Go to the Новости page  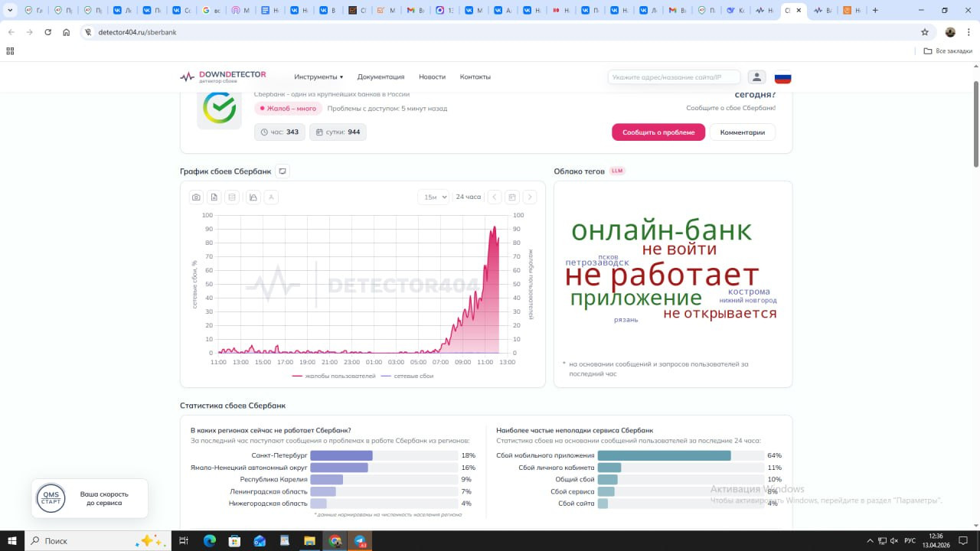click(x=432, y=77)
